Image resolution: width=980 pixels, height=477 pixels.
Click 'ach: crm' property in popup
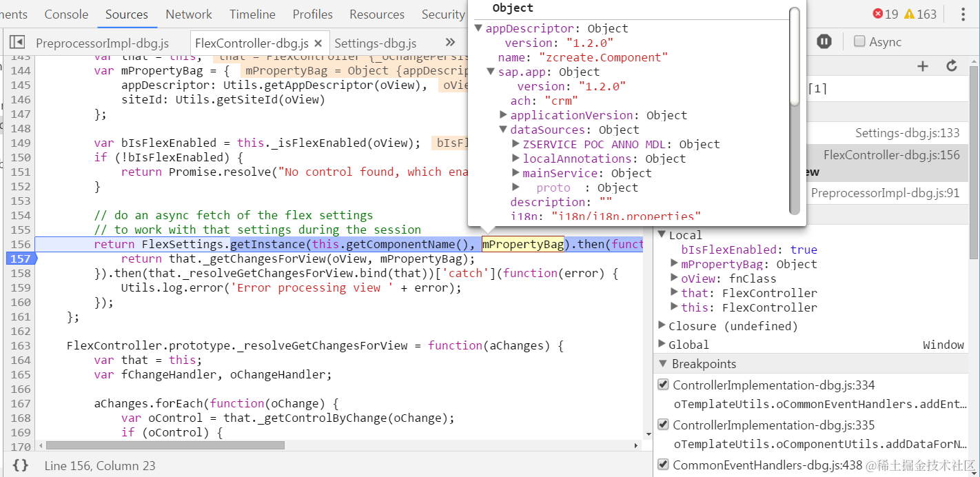click(x=544, y=101)
